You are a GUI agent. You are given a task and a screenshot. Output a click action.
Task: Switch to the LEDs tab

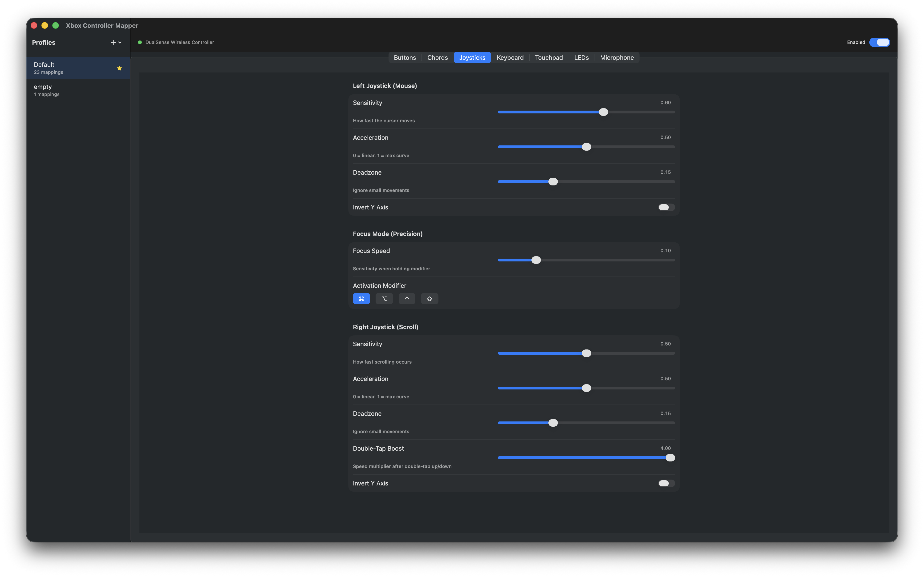click(x=581, y=57)
